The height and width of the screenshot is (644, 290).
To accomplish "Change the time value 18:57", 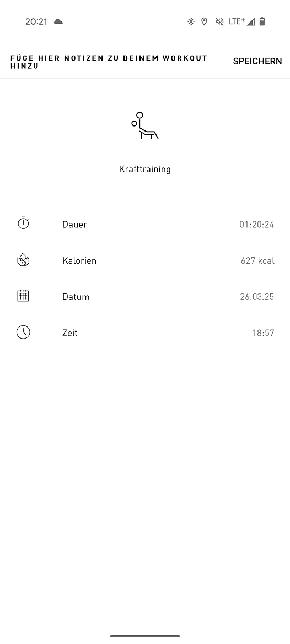I will pos(264,333).
